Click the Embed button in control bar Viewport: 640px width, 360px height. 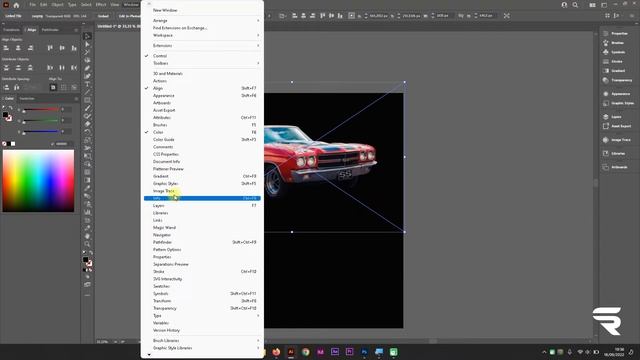click(103, 16)
